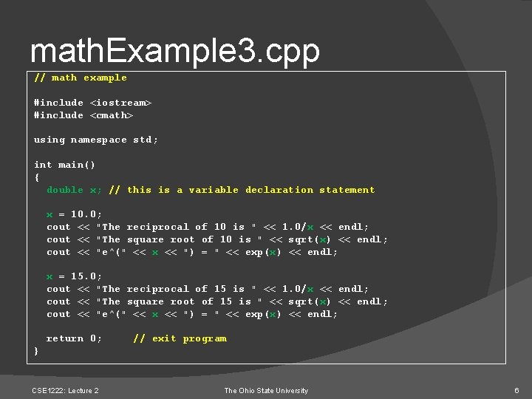This screenshot has height=399, width=532.
Task: Click the '#include <iostream>' line
Action: [x=92, y=103]
